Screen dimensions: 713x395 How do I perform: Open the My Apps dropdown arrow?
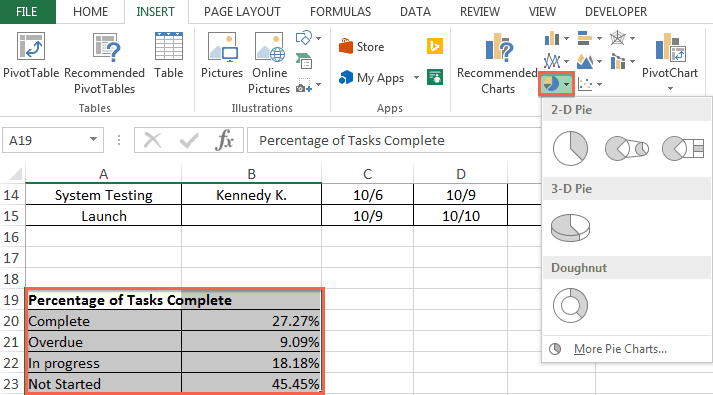pyautogui.click(x=416, y=78)
